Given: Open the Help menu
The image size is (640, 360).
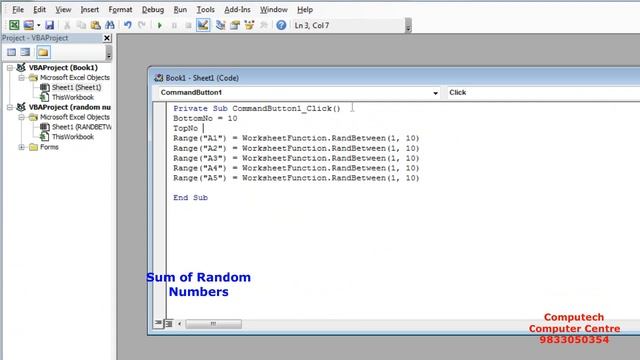Looking at the screenshot, I should click(304, 9).
